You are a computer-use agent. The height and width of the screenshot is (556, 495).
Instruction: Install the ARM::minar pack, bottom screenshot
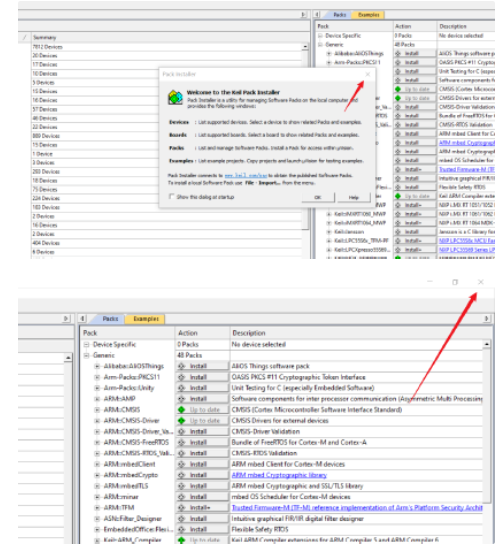click(202, 497)
